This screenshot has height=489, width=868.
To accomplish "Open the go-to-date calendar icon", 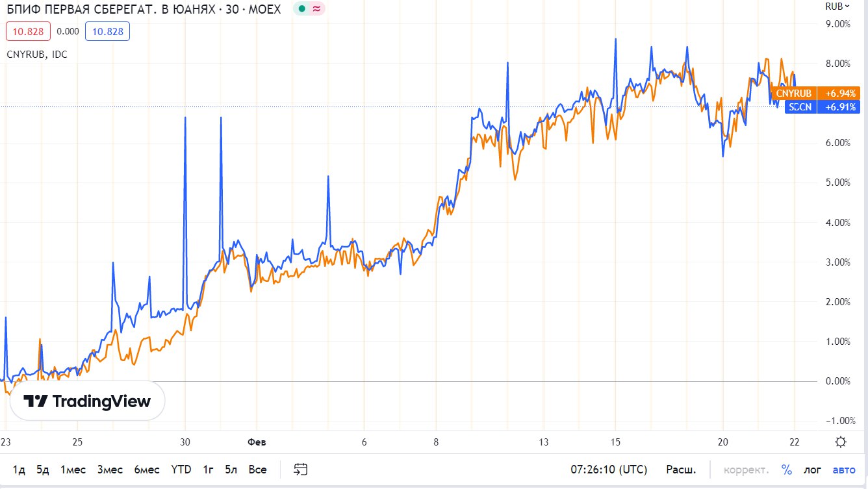I will [300, 469].
